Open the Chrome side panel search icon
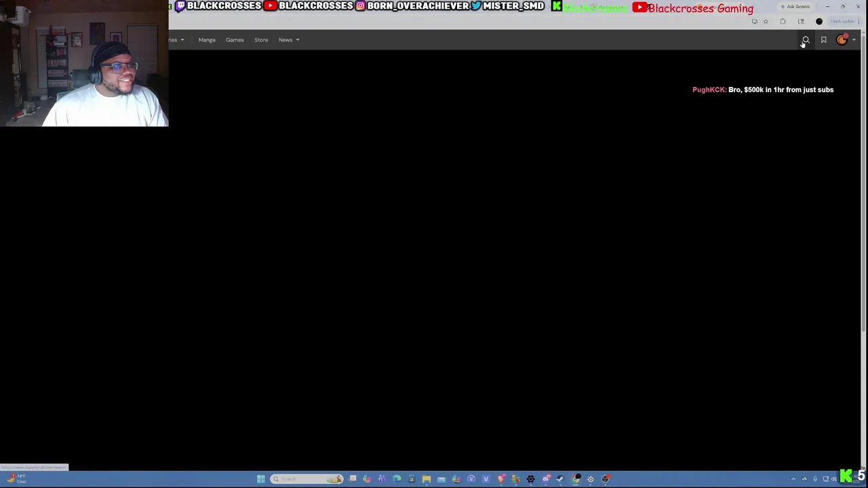This screenshot has height=488, width=868. click(801, 21)
